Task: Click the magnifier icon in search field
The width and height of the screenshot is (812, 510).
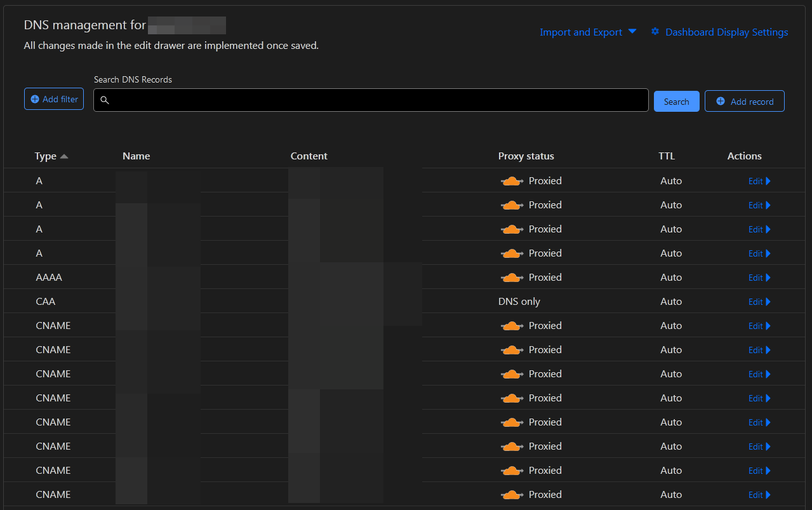Action: coord(105,100)
